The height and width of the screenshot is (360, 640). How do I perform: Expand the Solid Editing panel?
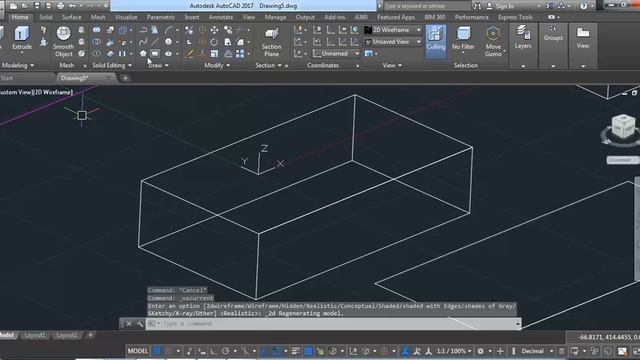tap(112, 65)
